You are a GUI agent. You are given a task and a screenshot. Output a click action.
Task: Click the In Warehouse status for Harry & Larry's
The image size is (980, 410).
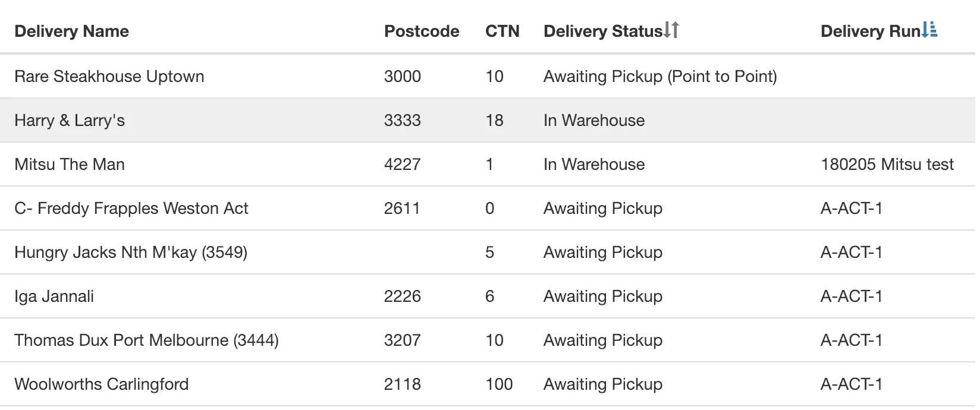(593, 120)
